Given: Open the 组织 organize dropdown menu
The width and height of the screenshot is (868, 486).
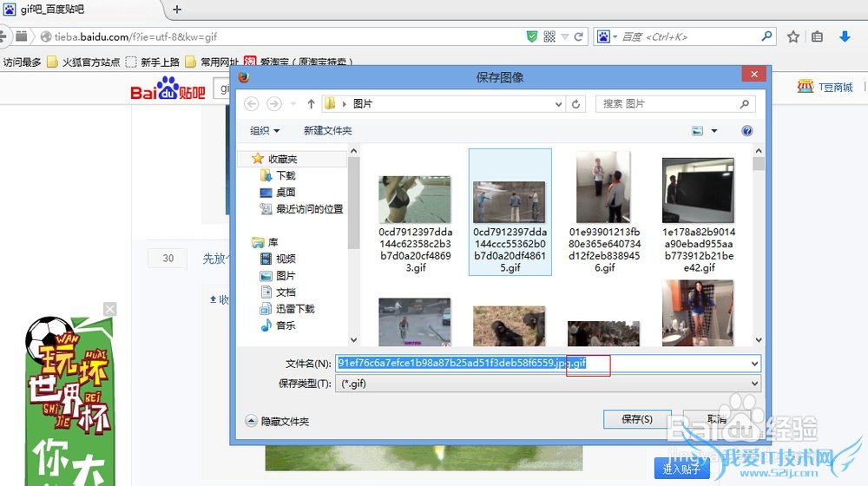Looking at the screenshot, I should point(265,131).
